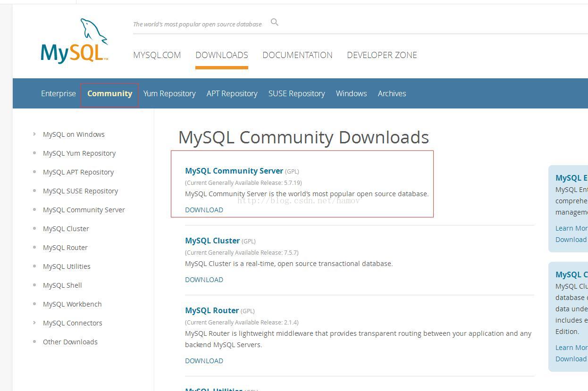Open the SUSE Repository menu item
The height and width of the screenshot is (391, 588).
coord(297,93)
